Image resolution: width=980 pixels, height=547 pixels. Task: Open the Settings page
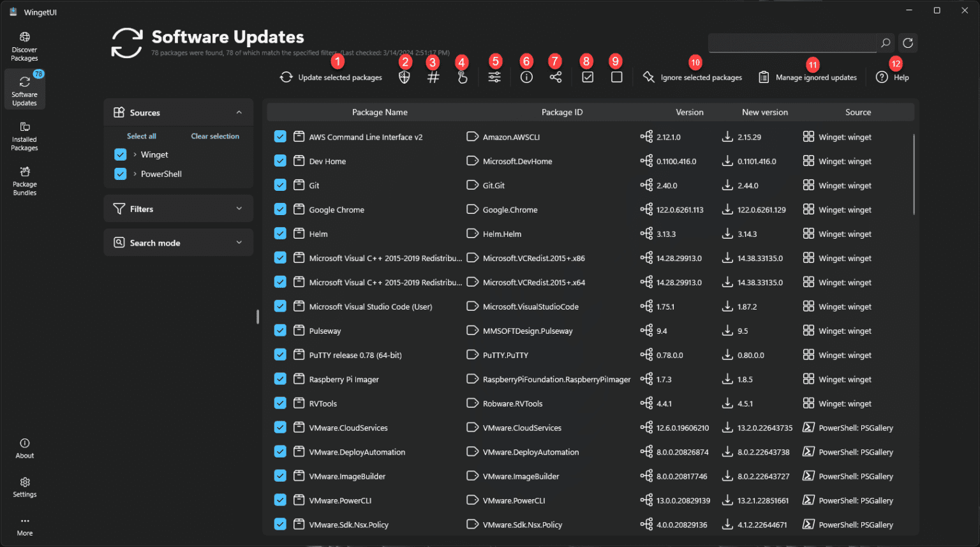coord(24,487)
